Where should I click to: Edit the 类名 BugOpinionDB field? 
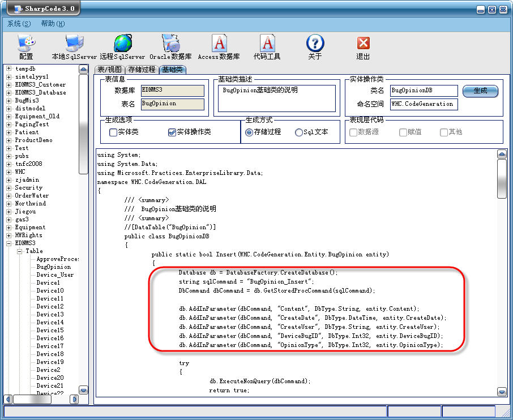point(424,91)
